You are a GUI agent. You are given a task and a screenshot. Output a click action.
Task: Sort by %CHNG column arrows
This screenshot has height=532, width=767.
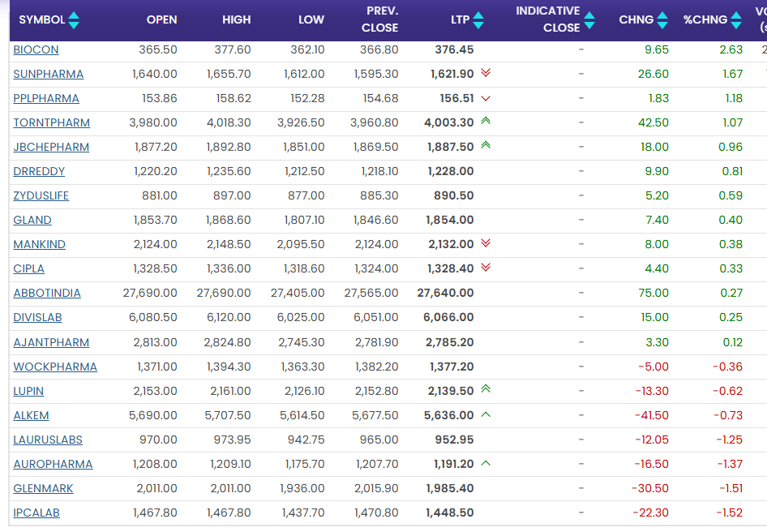coord(736,19)
